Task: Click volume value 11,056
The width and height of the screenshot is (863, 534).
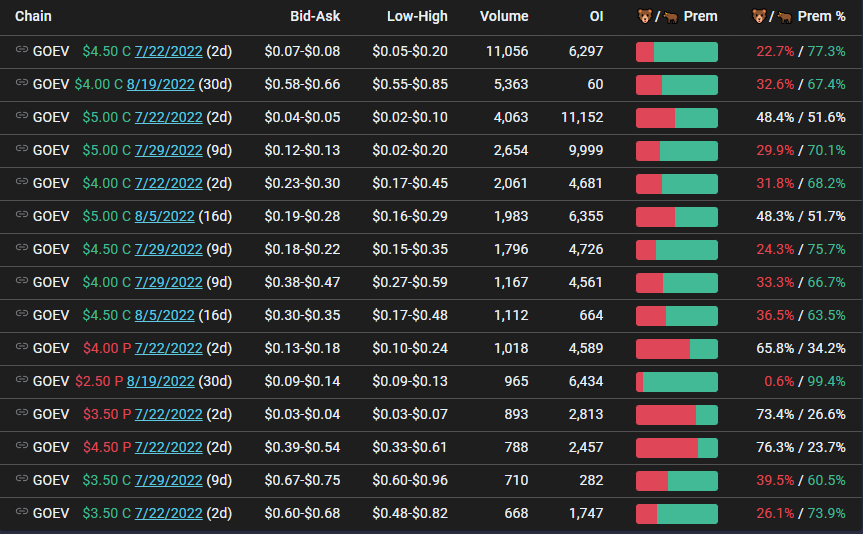Action: pyautogui.click(x=507, y=51)
